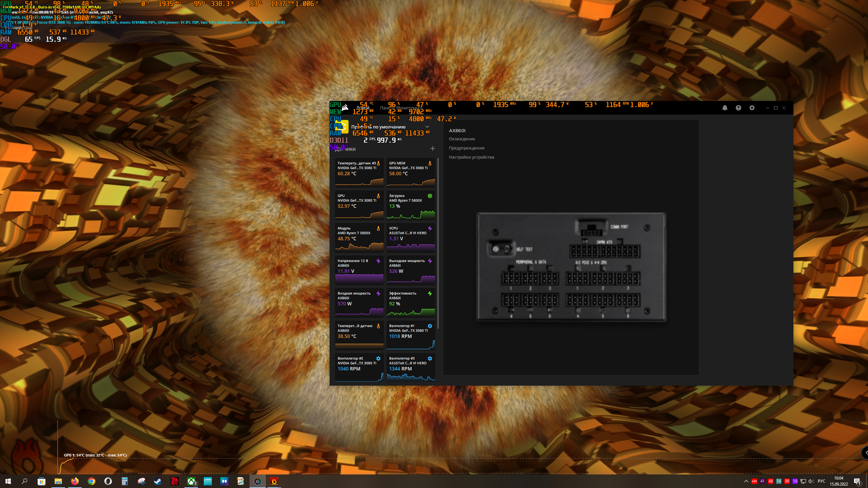Launch Firefox from the taskbar
The height and width of the screenshot is (488, 868).
pyautogui.click(x=75, y=481)
